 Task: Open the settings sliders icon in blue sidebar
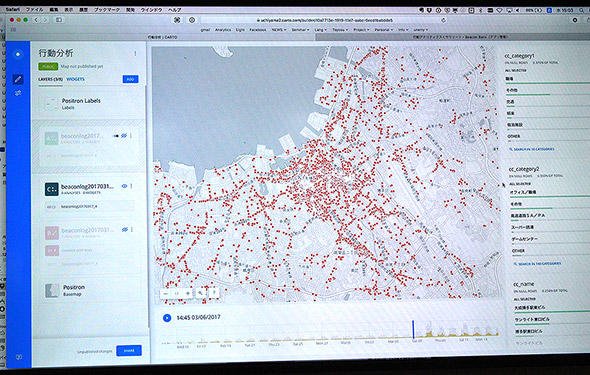[x=18, y=93]
